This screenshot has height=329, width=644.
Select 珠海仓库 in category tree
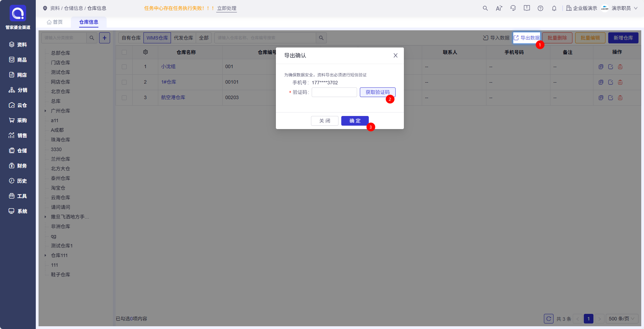pyautogui.click(x=61, y=140)
